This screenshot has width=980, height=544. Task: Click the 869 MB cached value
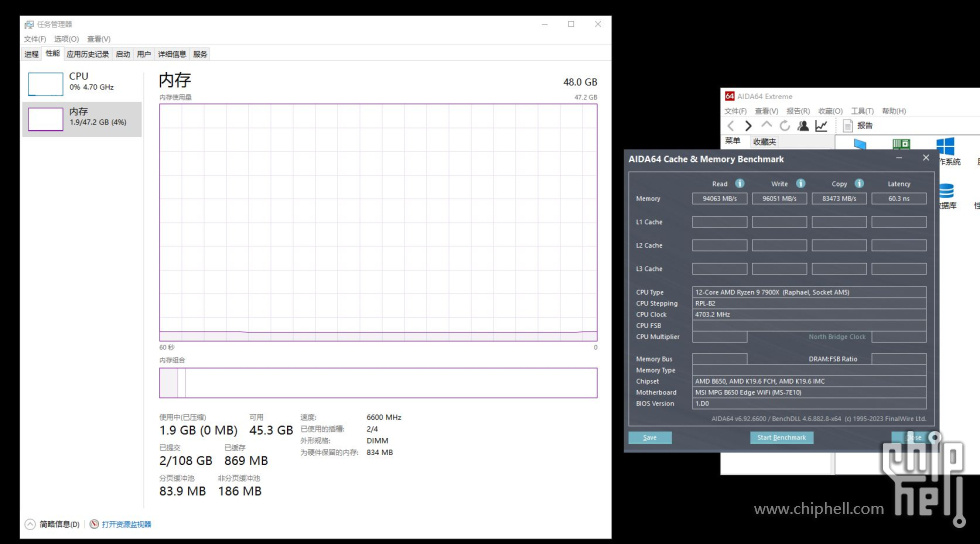pyautogui.click(x=246, y=461)
